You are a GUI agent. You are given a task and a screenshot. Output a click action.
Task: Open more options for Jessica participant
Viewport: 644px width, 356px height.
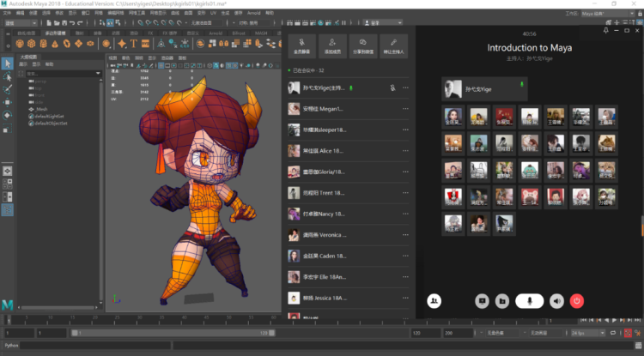click(x=405, y=298)
